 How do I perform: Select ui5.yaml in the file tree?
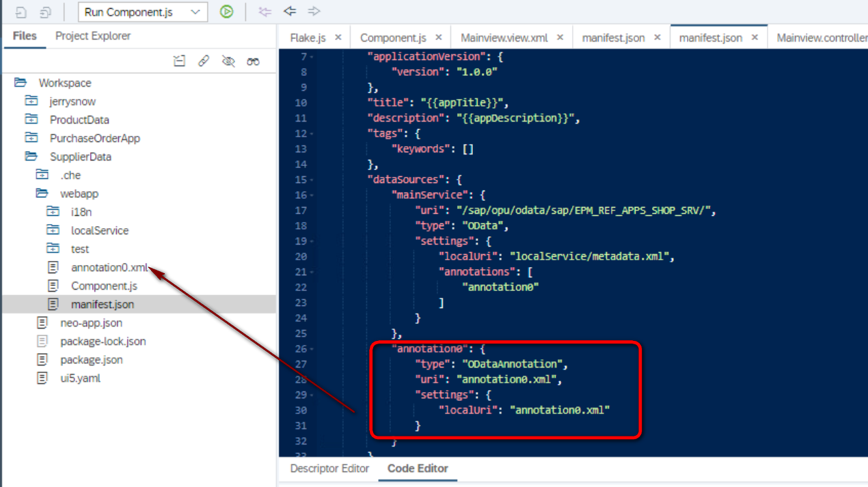tap(81, 378)
